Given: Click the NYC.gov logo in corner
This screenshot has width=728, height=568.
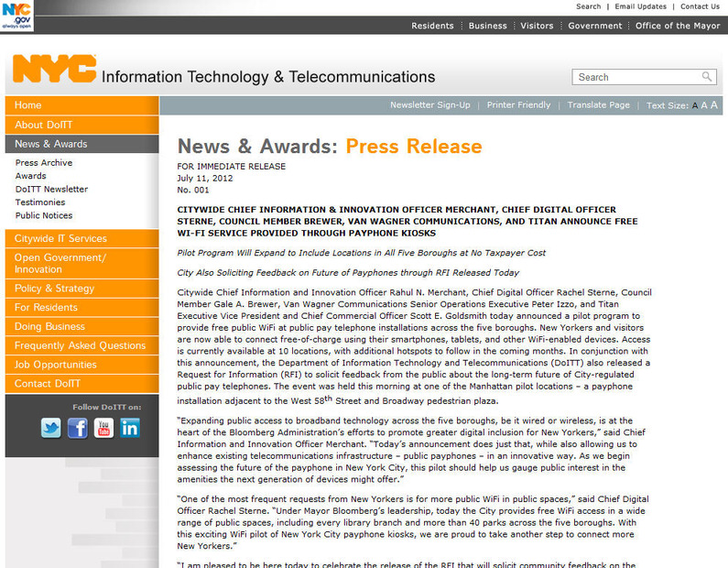Looking at the screenshot, I should [x=16, y=16].
